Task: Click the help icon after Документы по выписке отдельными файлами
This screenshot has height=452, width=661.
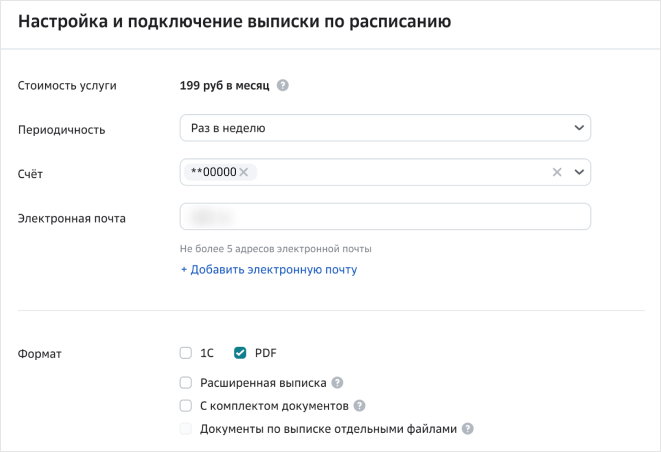Action: click(467, 429)
